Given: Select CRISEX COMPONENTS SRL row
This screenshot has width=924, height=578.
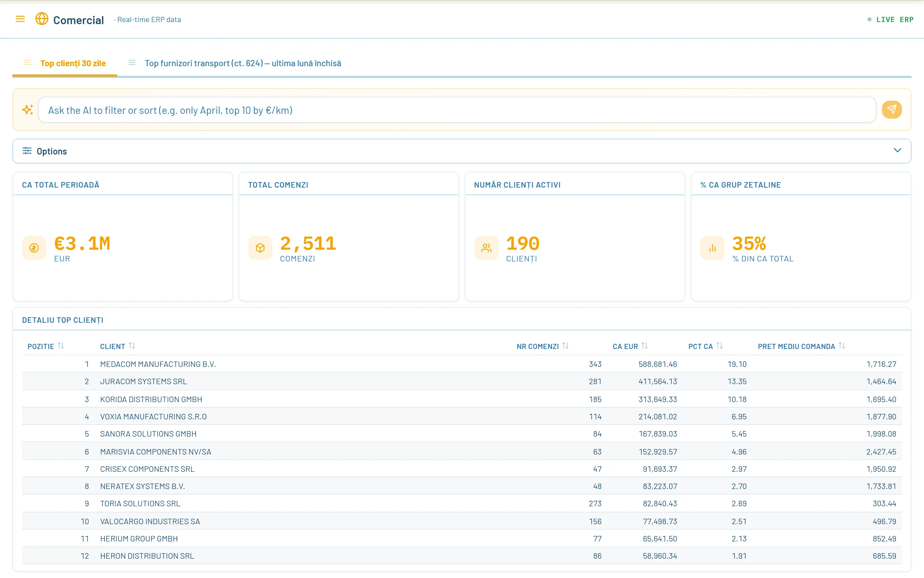Looking at the screenshot, I should point(462,469).
